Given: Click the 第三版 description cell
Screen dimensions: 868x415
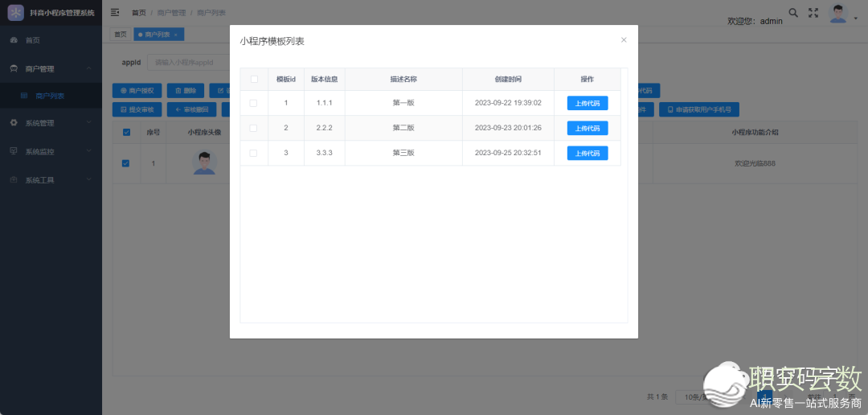Looking at the screenshot, I should pos(403,153).
